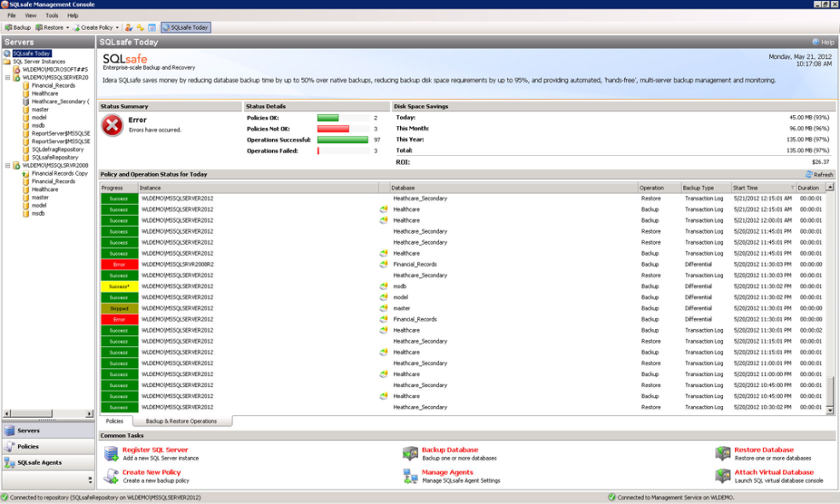Click the red Error status icon

click(112, 125)
